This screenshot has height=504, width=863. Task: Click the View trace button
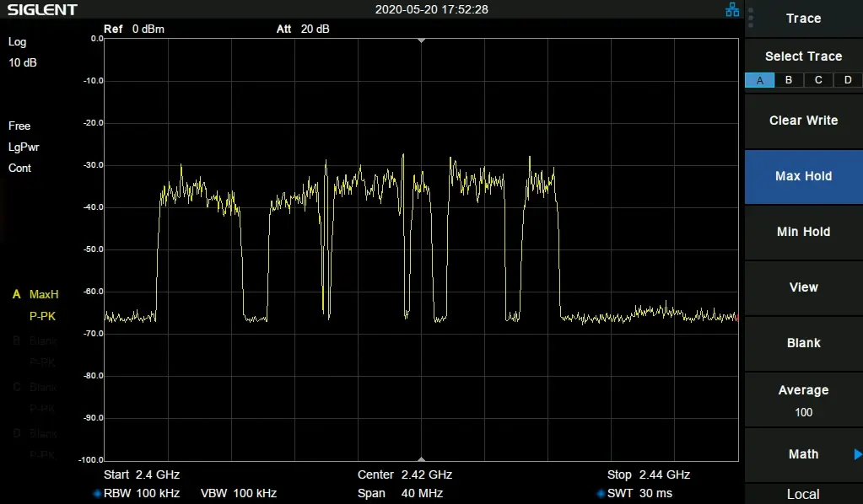pos(803,287)
